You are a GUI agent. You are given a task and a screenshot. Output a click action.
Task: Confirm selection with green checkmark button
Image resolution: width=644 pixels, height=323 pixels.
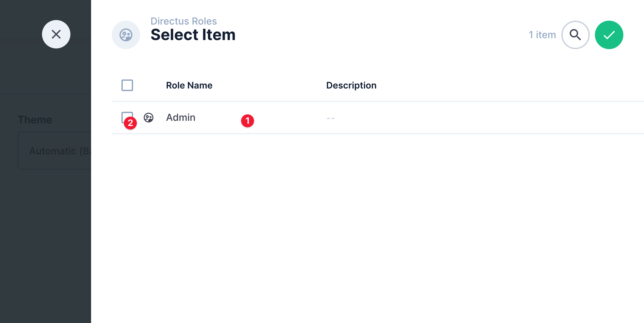(609, 35)
